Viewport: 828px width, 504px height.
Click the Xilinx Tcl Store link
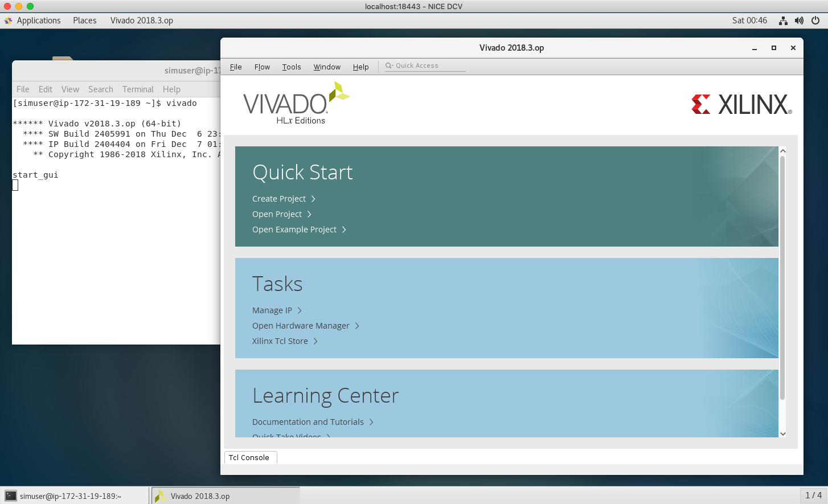(x=280, y=341)
